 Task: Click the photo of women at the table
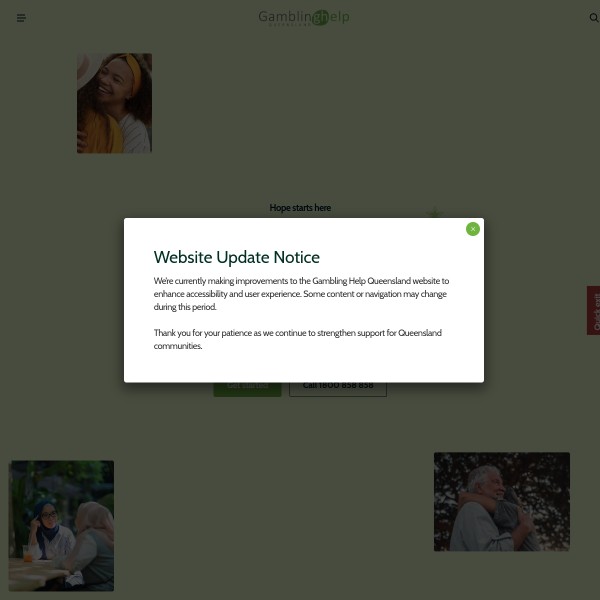[x=62, y=525]
